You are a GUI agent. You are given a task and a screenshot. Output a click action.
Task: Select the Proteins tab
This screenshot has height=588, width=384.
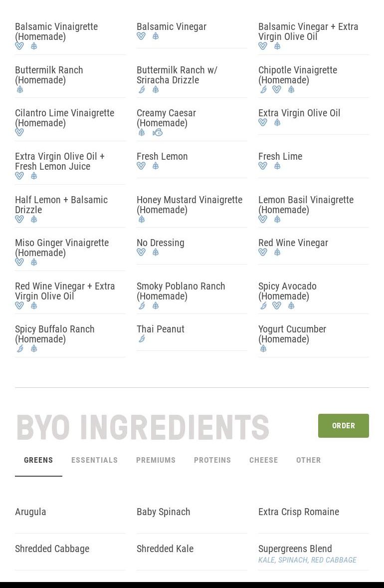tap(212, 460)
